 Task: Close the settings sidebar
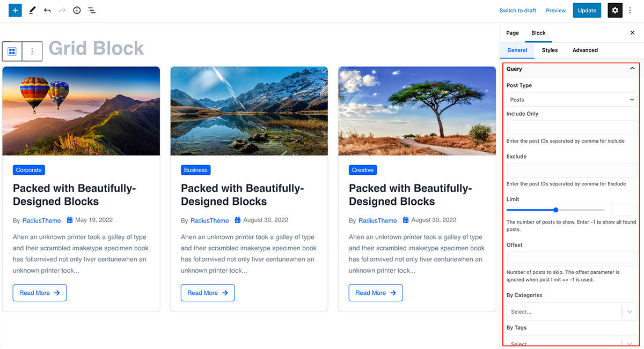[632, 33]
